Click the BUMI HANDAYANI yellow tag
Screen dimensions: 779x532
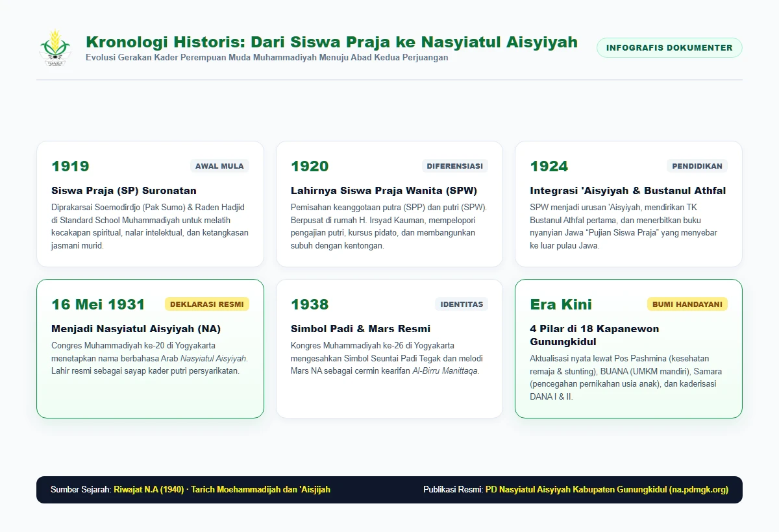[687, 304]
